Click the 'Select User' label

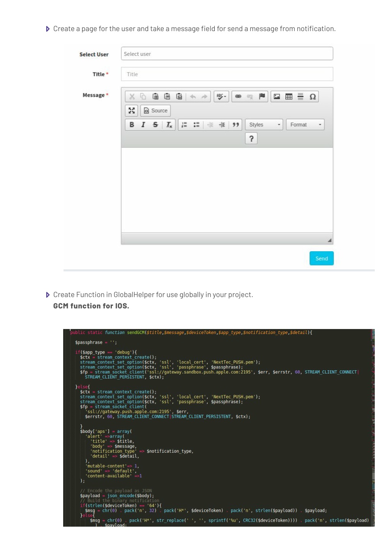pos(94,54)
